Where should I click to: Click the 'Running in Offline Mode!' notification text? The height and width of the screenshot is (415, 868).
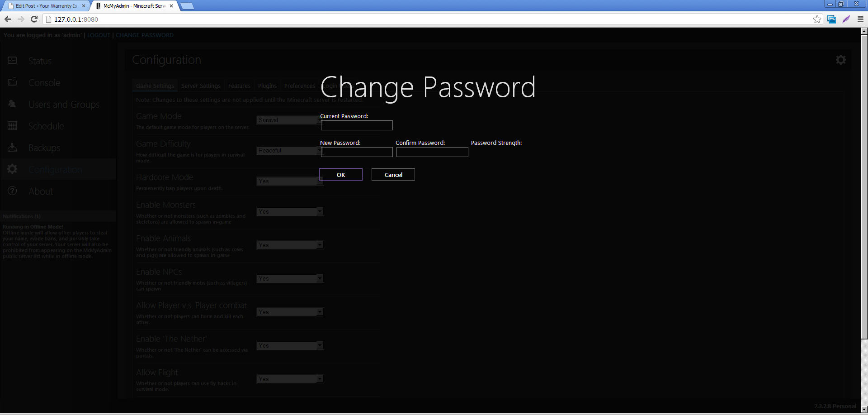point(33,227)
